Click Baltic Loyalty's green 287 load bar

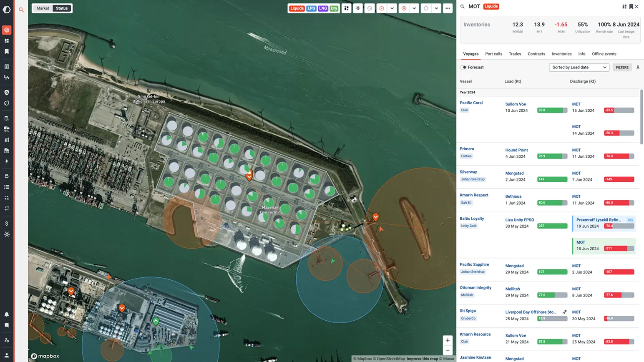coord(552,226)
